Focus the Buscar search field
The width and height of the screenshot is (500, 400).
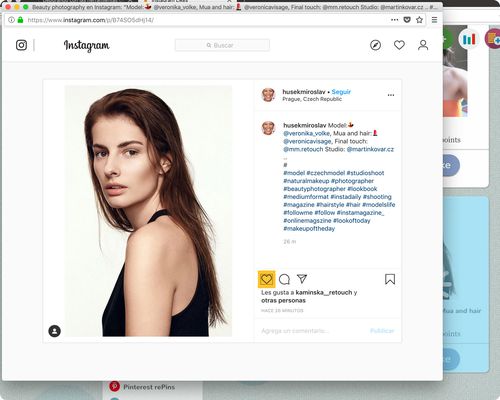pos(222,45)
